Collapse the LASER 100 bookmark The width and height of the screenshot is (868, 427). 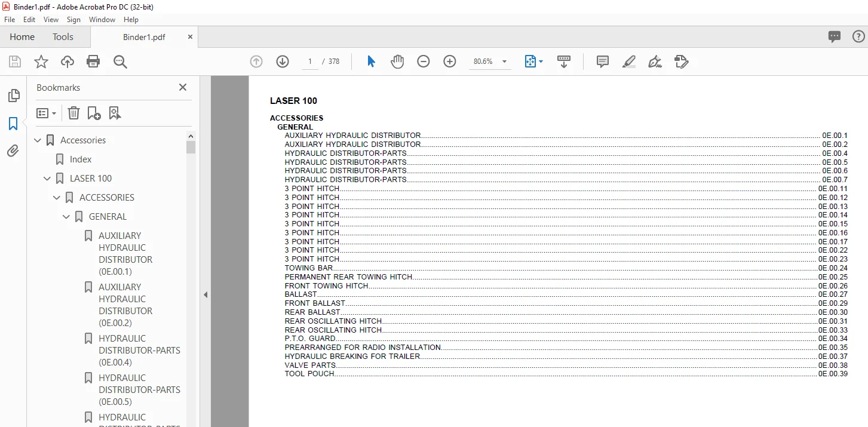click(x=48, y=179)
